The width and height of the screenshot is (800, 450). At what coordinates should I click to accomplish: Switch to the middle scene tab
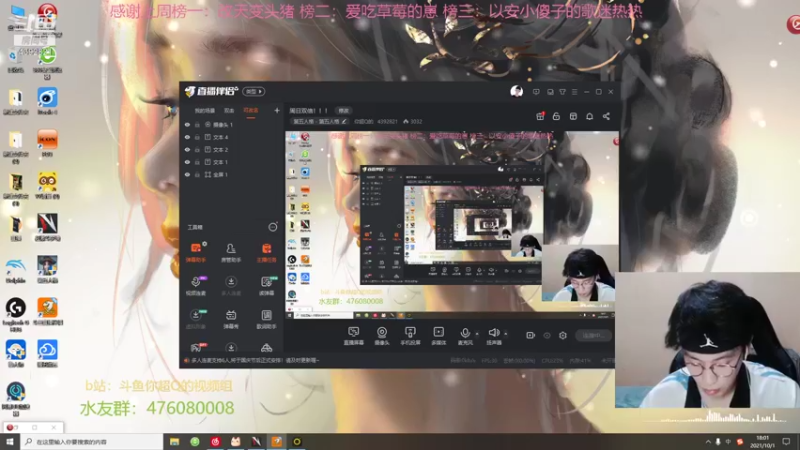coord(229,111)
